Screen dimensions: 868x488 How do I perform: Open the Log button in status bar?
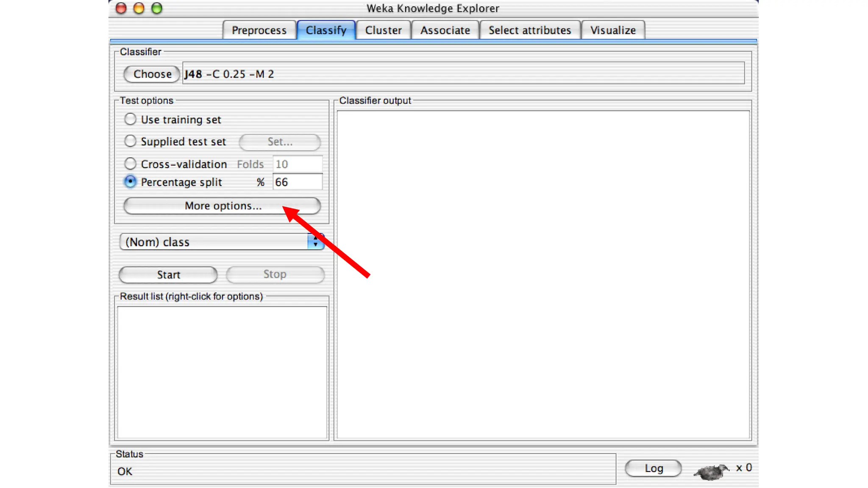[653, 468]
